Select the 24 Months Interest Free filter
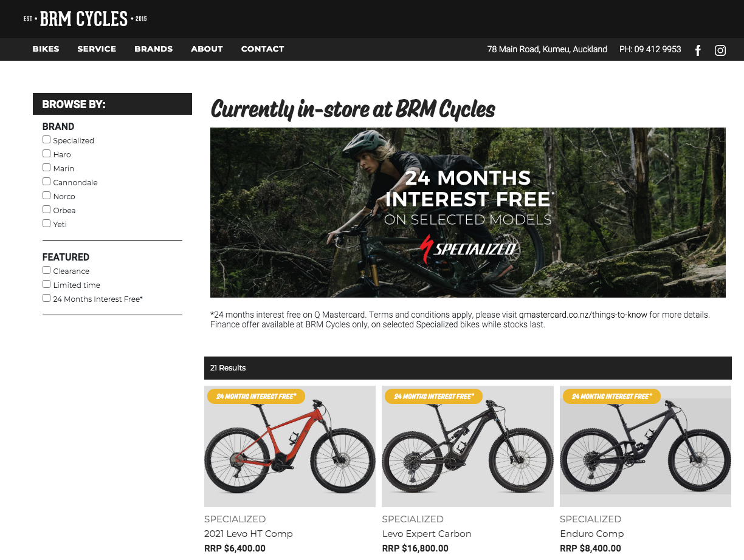This screenshot has height=560, width=744. tap(46, 298)
